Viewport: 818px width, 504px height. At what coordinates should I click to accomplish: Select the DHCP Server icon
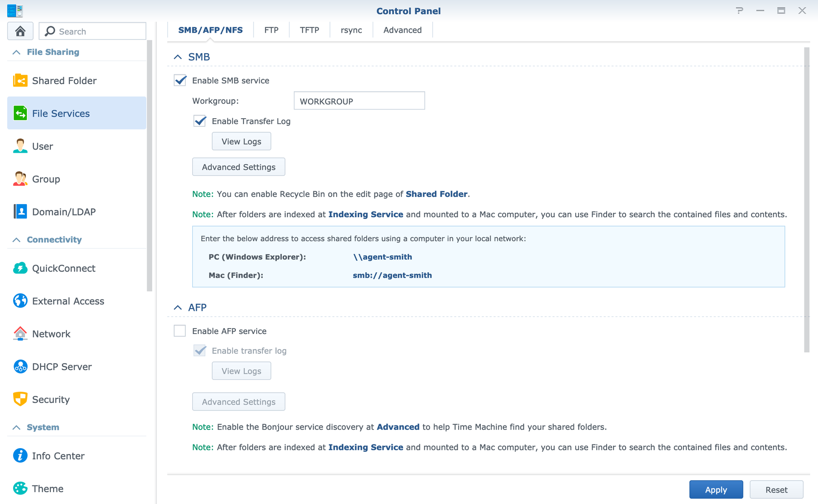point(20,366)
